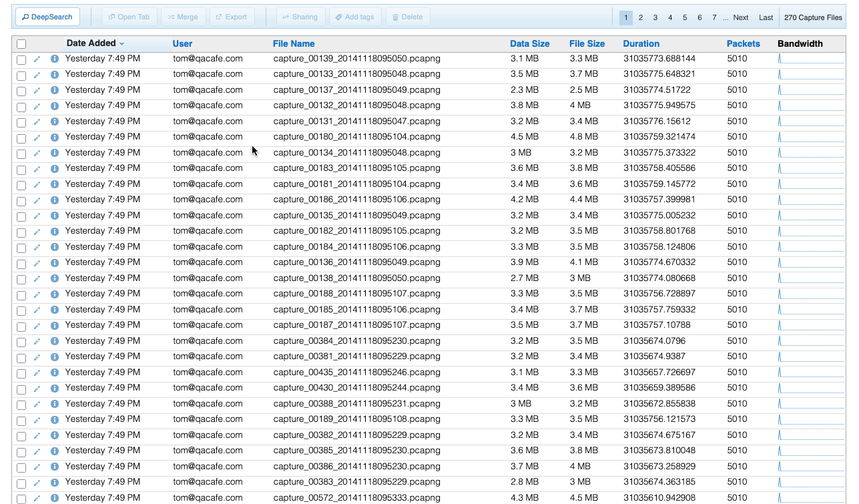Image resolution: width=859 pixels, height=504 pixels.
Task: Open info icon for capture_00435
Action: click(x=55, y=373)
